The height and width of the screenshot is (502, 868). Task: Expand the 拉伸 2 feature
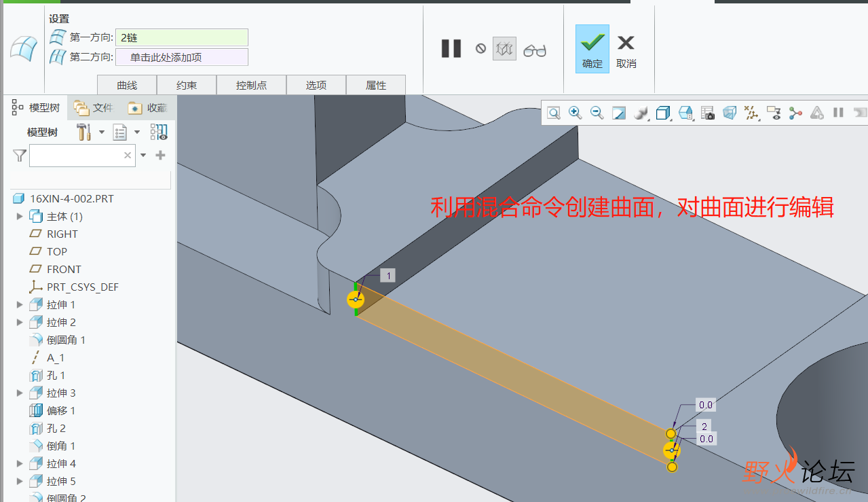[x=20, y=322]
